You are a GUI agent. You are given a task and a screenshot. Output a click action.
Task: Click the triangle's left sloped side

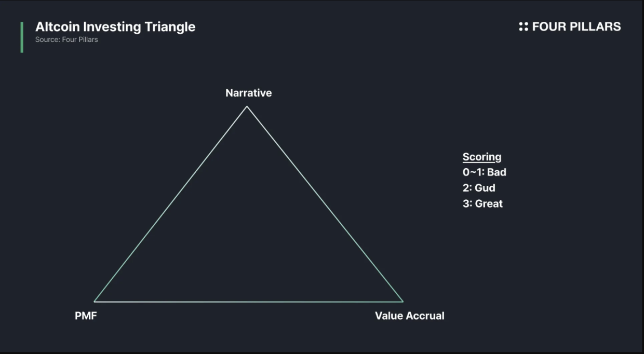[171, 204]
